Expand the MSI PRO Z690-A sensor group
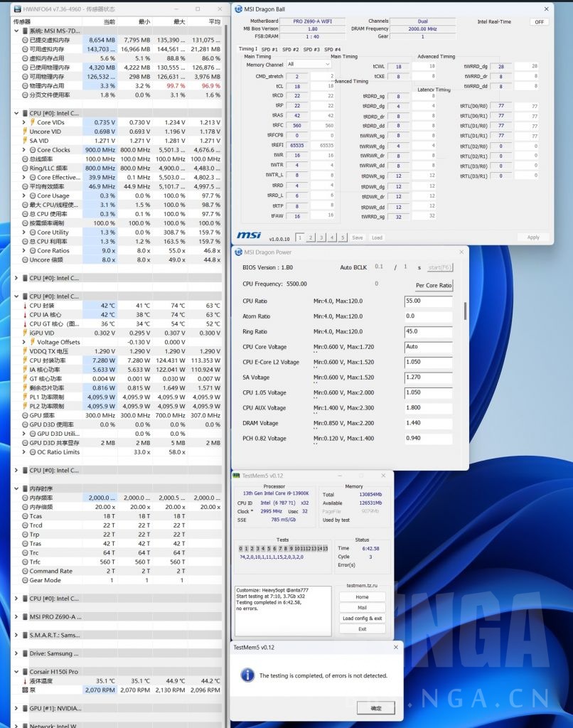 coord(16,616)
